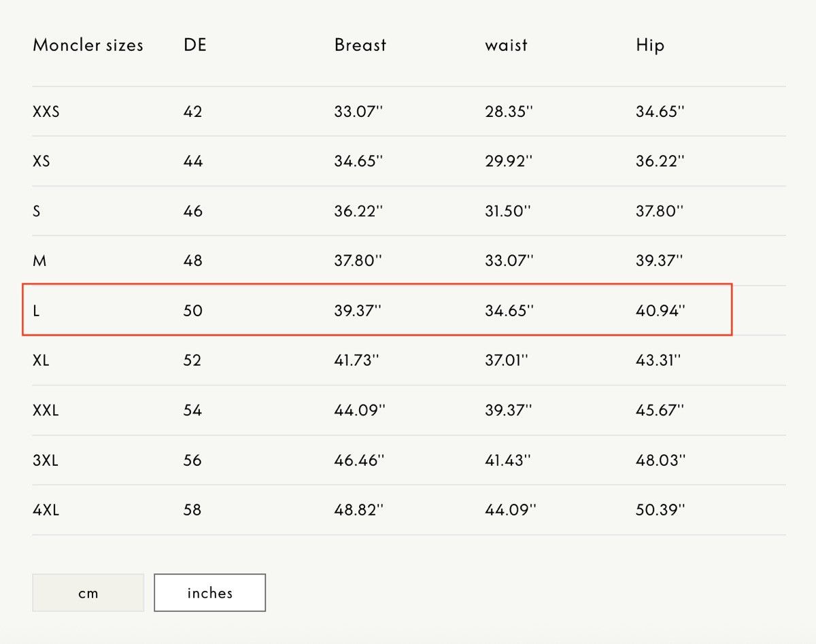
Task: Click XXS breast value 33.07''
Action: (359, 112)
